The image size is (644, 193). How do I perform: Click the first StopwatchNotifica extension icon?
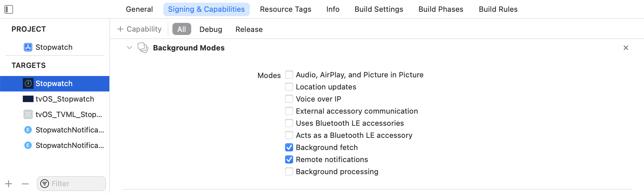pos(28,130)
